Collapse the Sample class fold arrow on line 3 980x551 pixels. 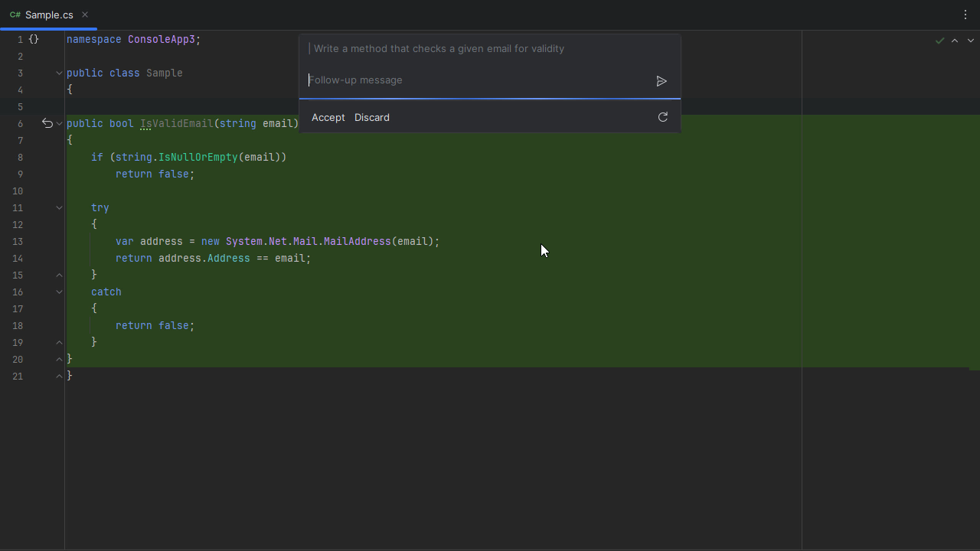[x=59, y=73]
